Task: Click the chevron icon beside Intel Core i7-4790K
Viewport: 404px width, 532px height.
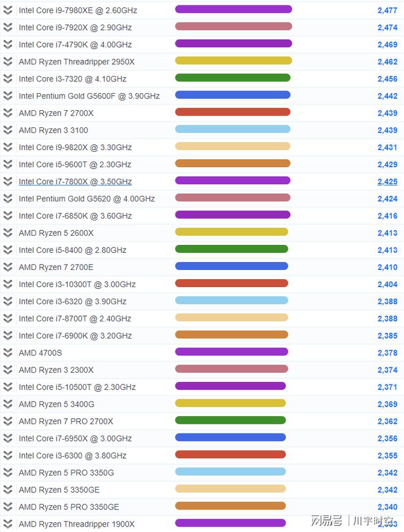Action: (7, 45)
